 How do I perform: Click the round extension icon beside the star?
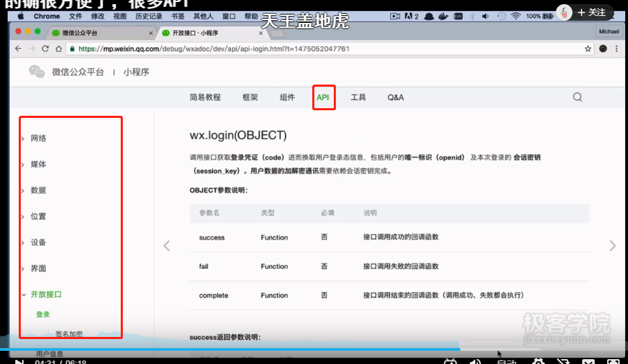603,49
